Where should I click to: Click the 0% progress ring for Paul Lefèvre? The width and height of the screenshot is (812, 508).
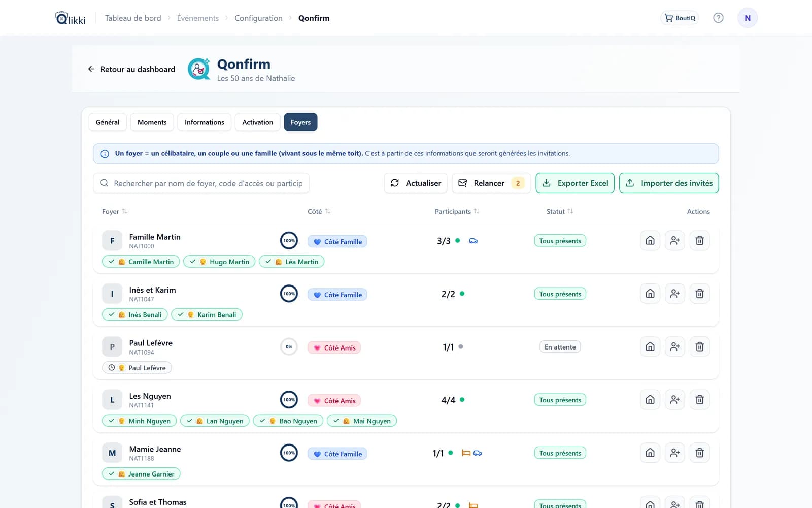[289, 347]
